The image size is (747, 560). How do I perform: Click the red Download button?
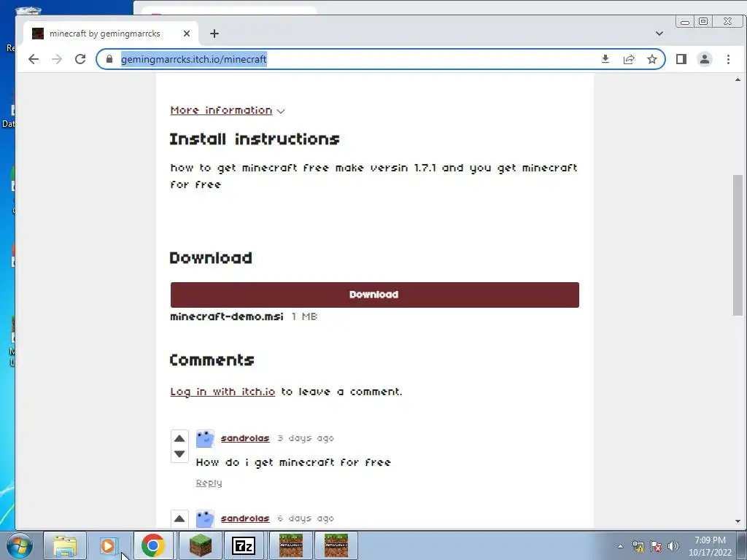374,295
